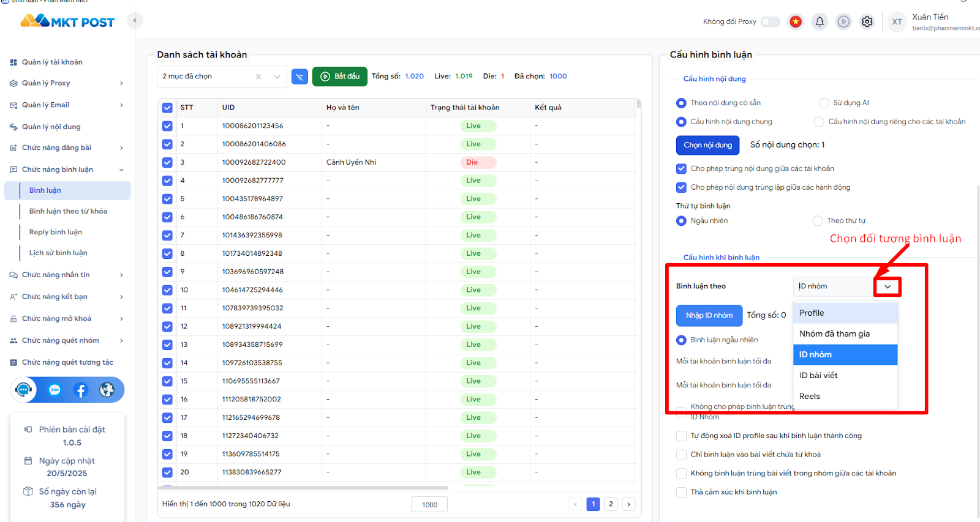Image resolution: width=980 pixels, height=522 pixels.
Task: Click the horizontal scrollbar under the table
Action: point(303,488)
